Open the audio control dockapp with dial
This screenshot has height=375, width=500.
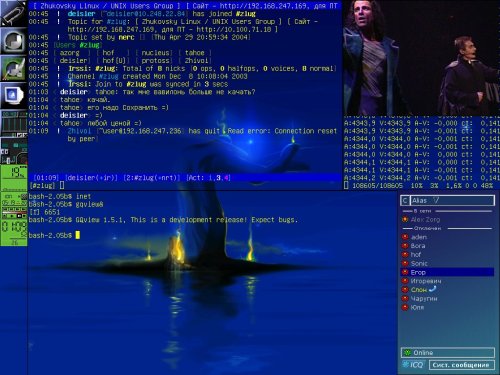(x=13, y=151)
